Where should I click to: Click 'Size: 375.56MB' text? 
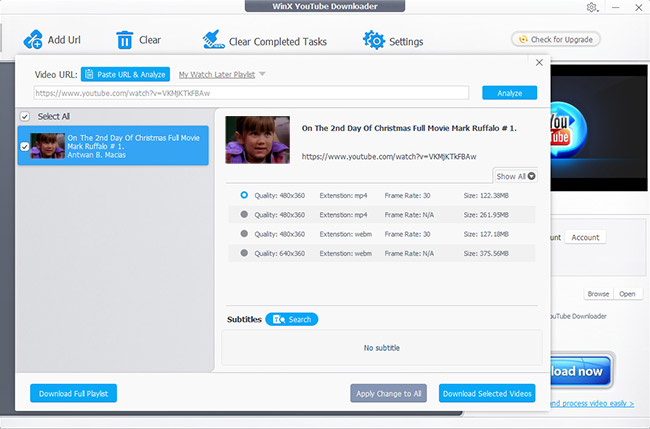[x=486, y=253]
